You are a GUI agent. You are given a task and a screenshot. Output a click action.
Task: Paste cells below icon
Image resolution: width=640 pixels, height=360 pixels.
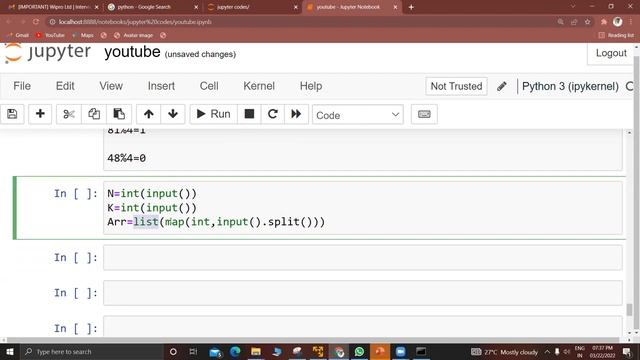pos(119,114)
